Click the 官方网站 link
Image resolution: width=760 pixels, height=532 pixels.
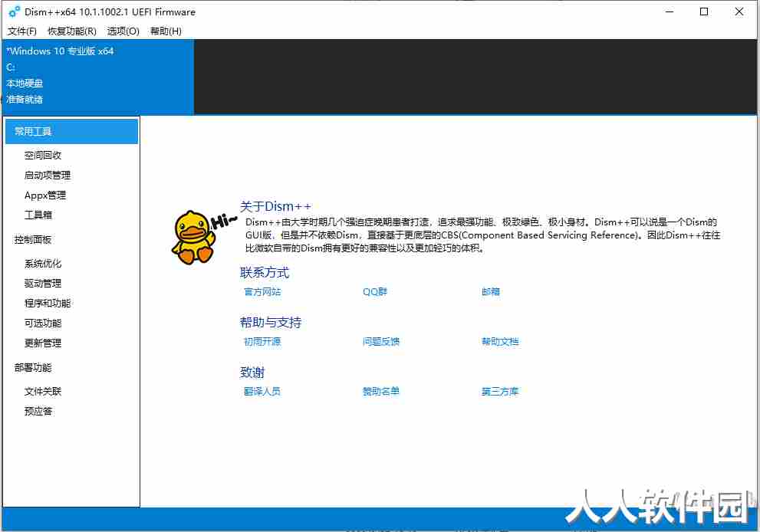click(x=262, y=291)
